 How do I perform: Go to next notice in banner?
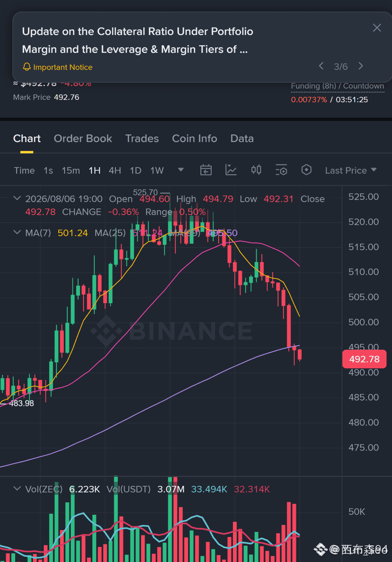click(x=361, y=66)
